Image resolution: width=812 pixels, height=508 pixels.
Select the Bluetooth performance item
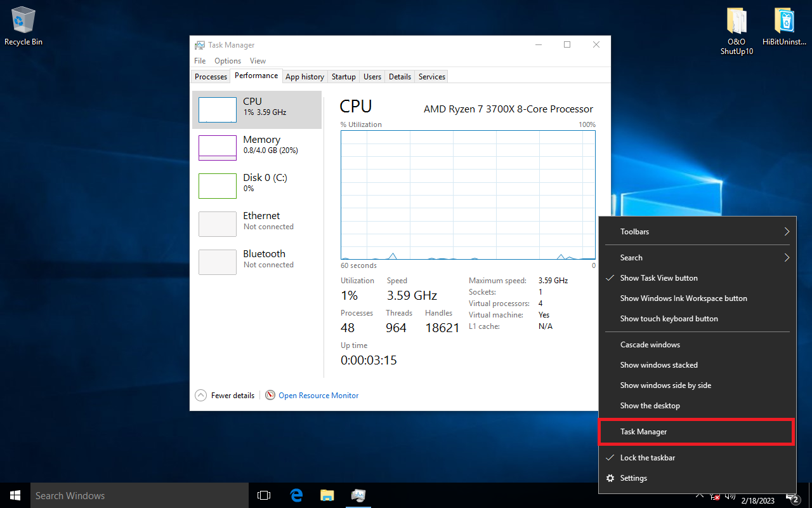tap(257, 262)
